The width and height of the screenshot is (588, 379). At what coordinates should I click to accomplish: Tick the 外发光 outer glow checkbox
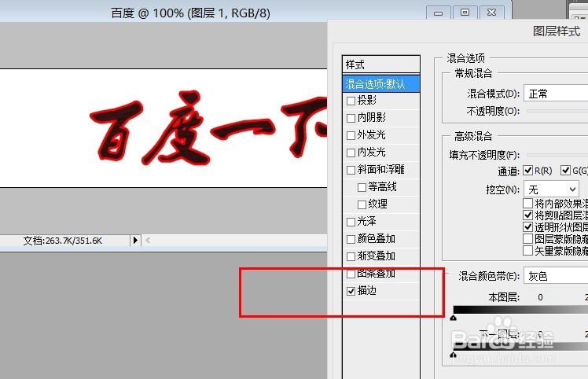point(351,135)
